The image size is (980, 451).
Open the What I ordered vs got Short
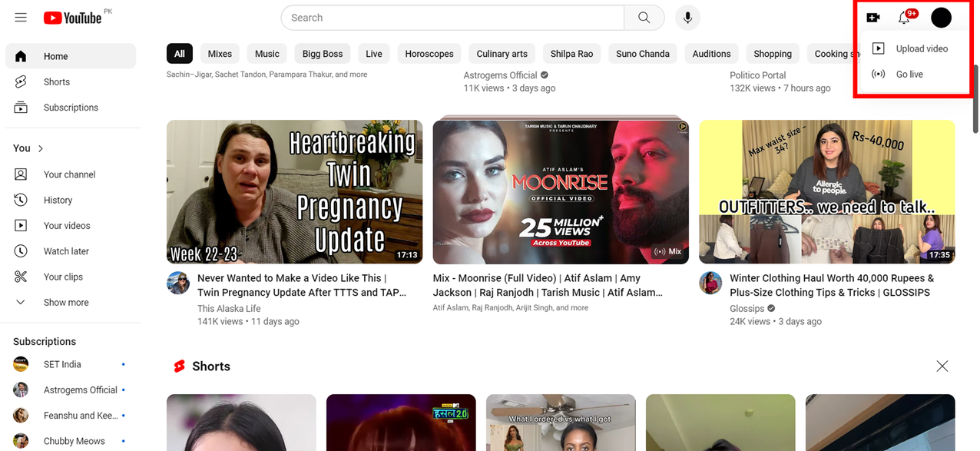point(561,423)
